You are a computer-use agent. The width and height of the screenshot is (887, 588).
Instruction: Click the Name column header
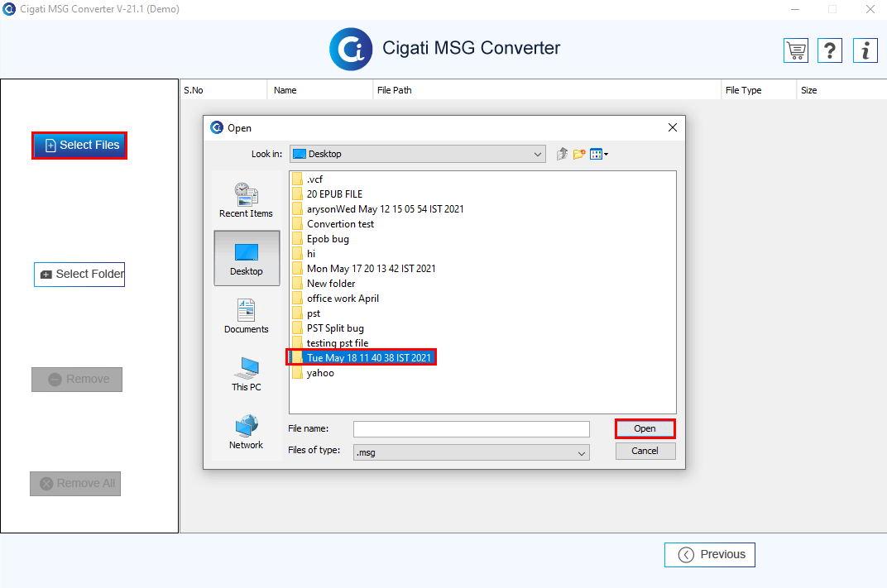(320, 90)
